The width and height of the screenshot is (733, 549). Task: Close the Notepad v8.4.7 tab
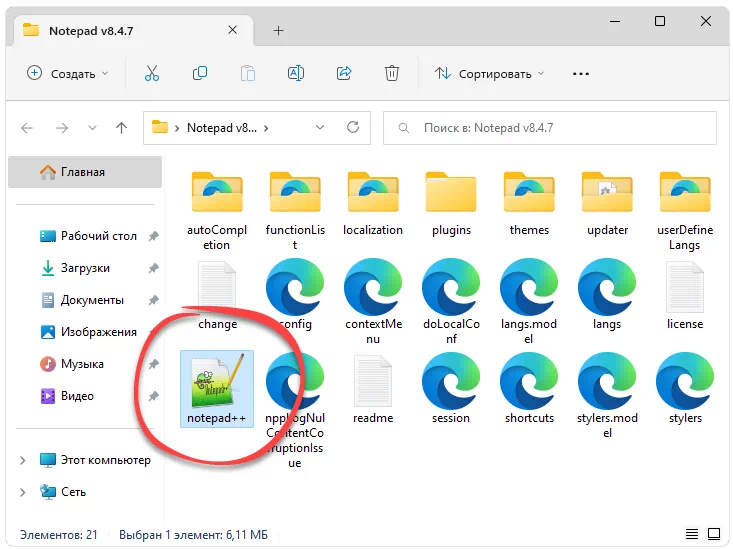[x=232, y=30]
